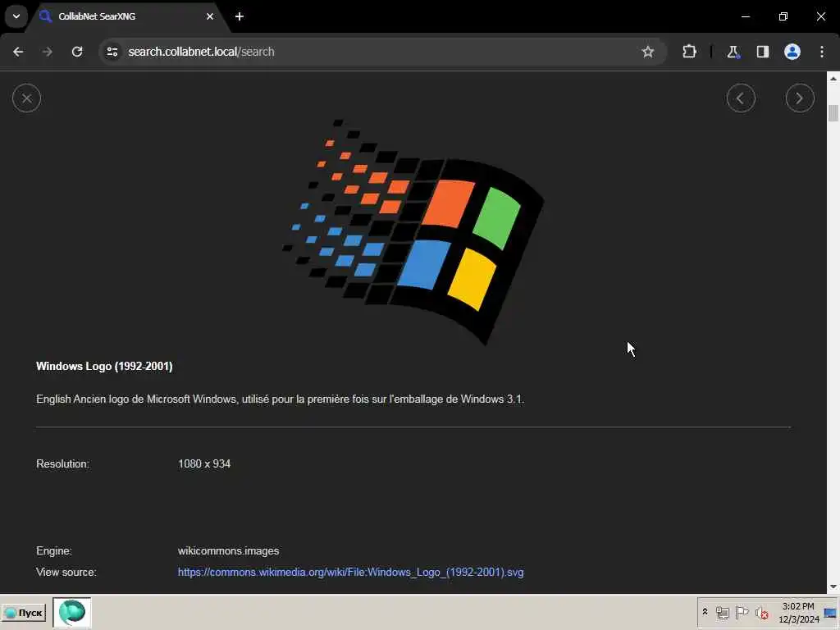Click the page vertical scrollbar thumb

(833, 113)
